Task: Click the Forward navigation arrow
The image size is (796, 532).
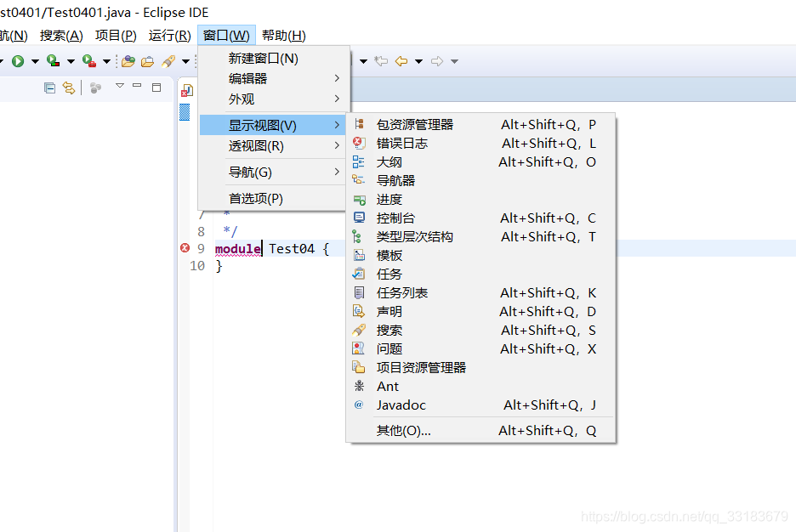Action: pyautogui.click(x=436, y=61)
